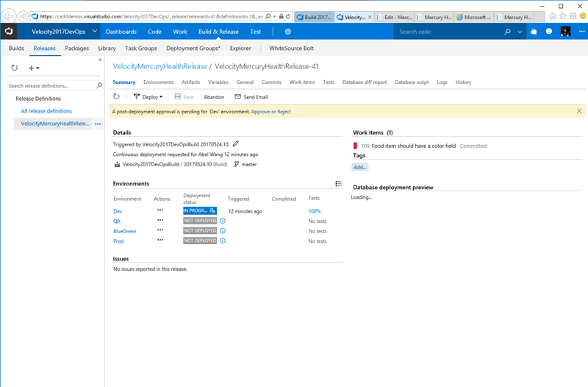Open actions ellipsis for BlueGreen environment
The image size is (588, 387).
click(x=160, y=230)
